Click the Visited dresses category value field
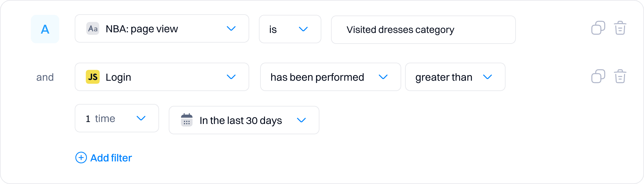The width and height of the screenshot is (644, 184). (423, 30)
